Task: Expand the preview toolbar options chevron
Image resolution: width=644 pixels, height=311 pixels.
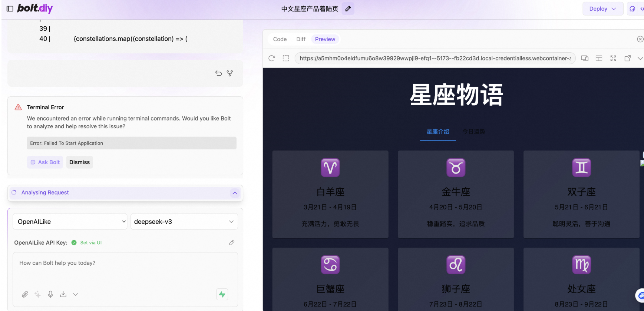Action: pyautogui.click(x=640, y=58)
